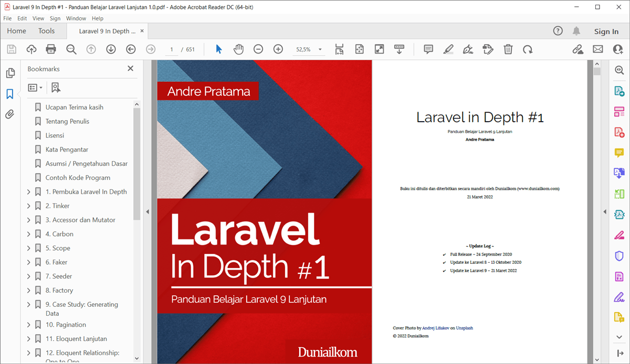Rotate the page clockwise
The width and height of the screenshot is (630, 364).
528,49
